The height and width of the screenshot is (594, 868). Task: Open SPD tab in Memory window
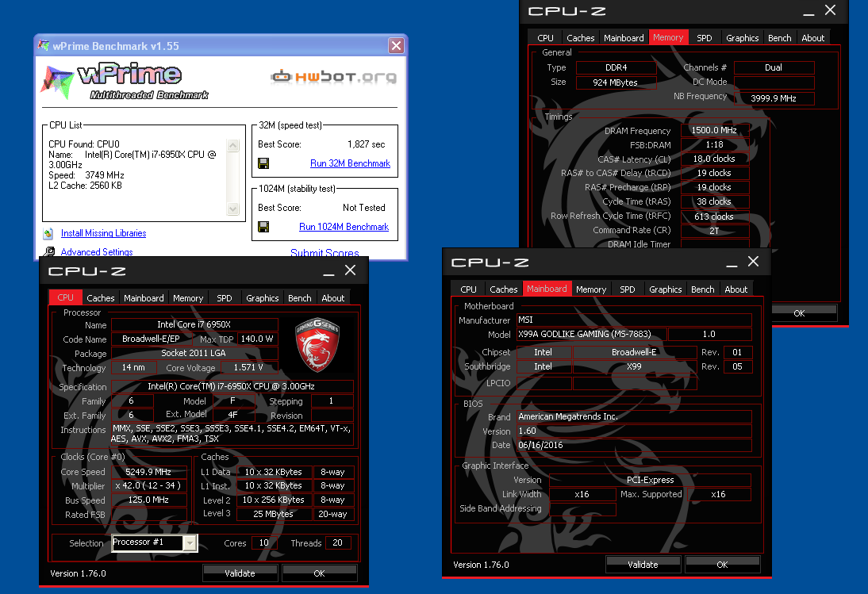704,37
